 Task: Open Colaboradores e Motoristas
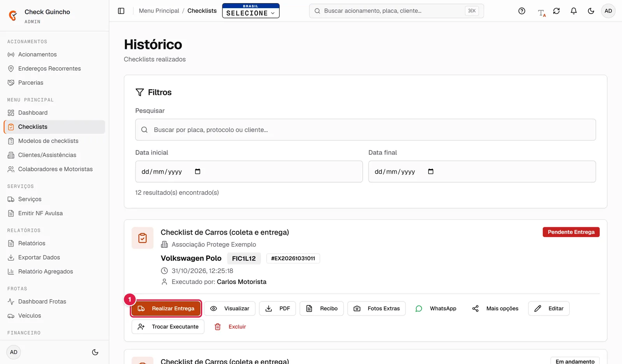pyautogui.click(x=54, y=169)
